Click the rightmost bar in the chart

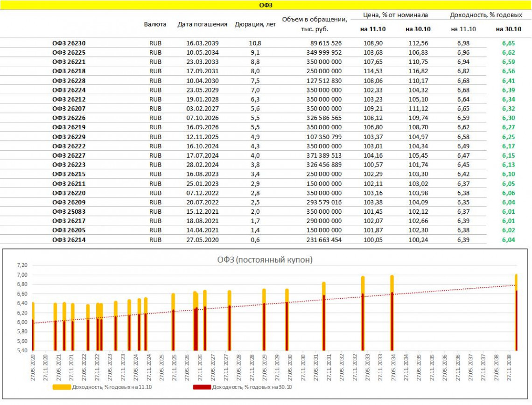516,313
